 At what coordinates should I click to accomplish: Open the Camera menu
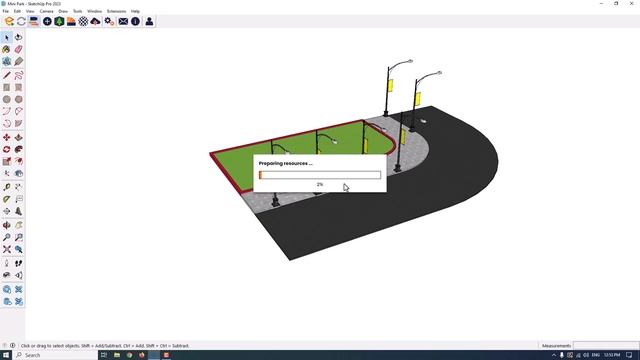pos(47,11)
